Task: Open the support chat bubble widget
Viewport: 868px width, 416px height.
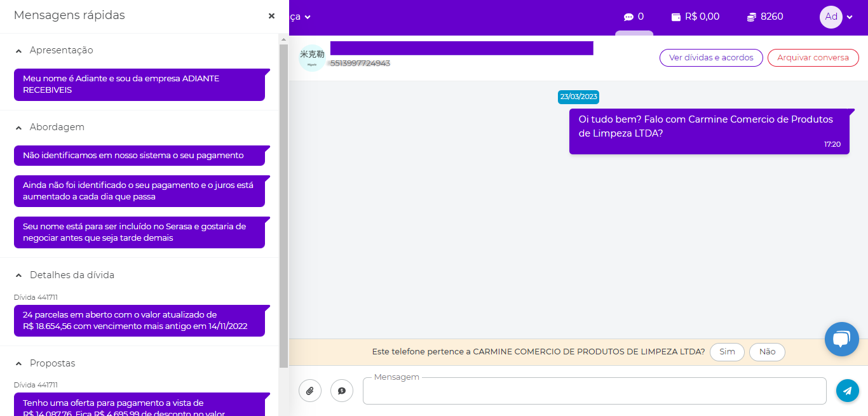Action: [x=842, y=339]
